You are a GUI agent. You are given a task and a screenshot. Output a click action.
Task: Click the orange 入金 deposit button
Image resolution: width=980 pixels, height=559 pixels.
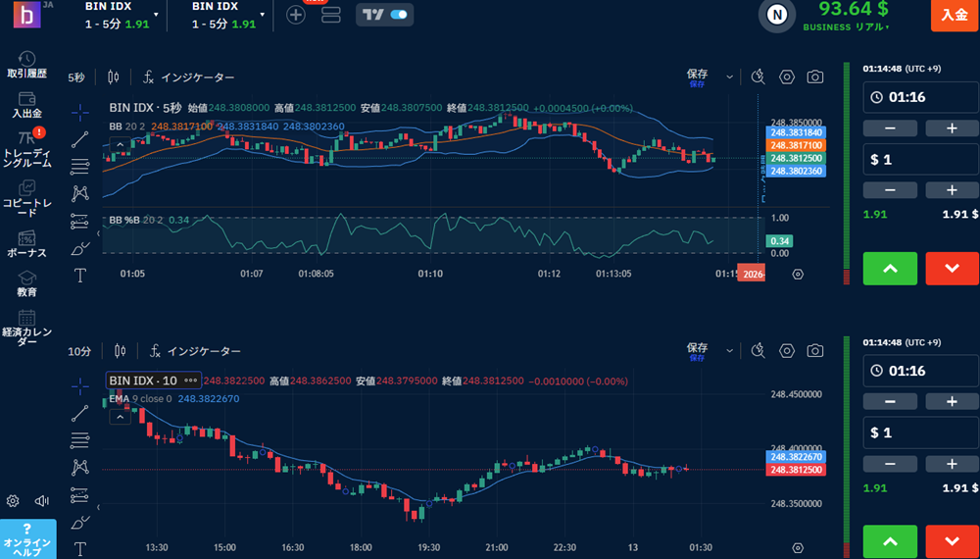pos(954,15)
